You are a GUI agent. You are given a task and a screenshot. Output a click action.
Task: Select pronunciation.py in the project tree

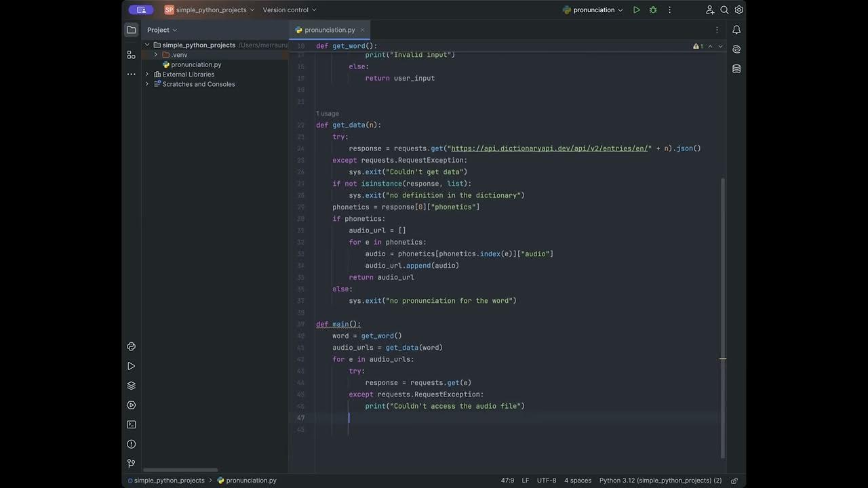tap(196, 64)
